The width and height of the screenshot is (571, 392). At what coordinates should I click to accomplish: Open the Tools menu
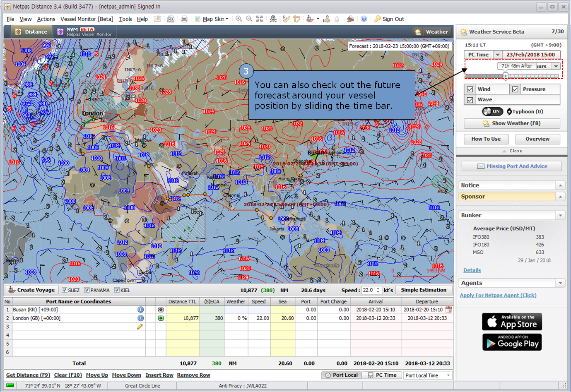(x=125, y=19)
